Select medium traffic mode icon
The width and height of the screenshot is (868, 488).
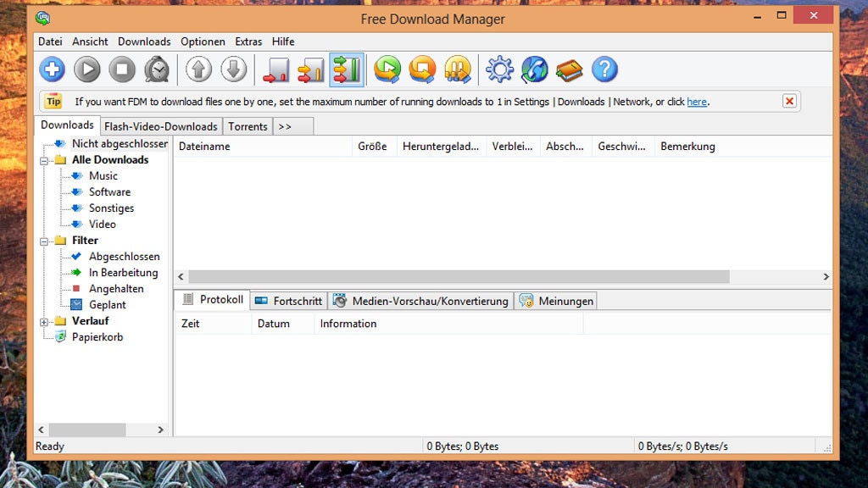click(311, 70)
